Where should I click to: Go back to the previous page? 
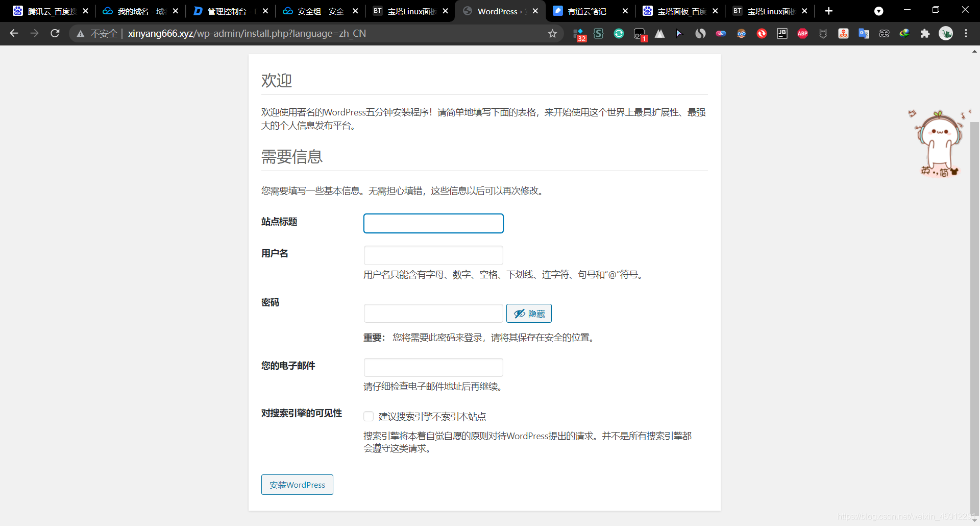(x=14, y=33)
